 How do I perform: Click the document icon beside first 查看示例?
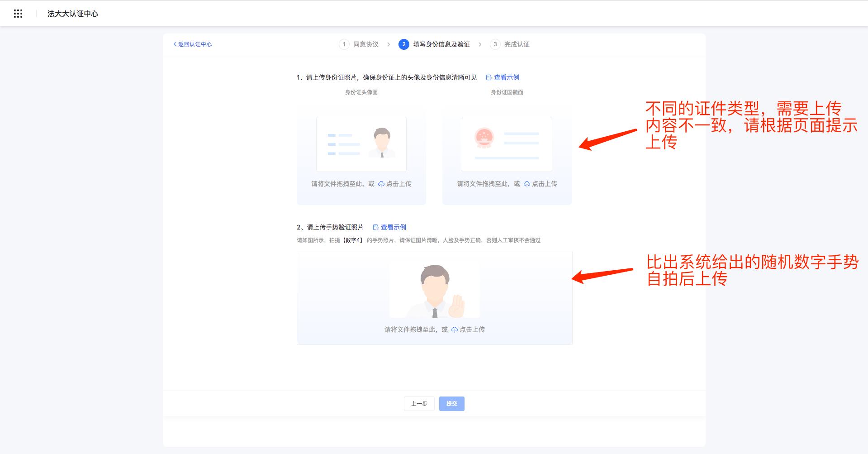point(489,77)
